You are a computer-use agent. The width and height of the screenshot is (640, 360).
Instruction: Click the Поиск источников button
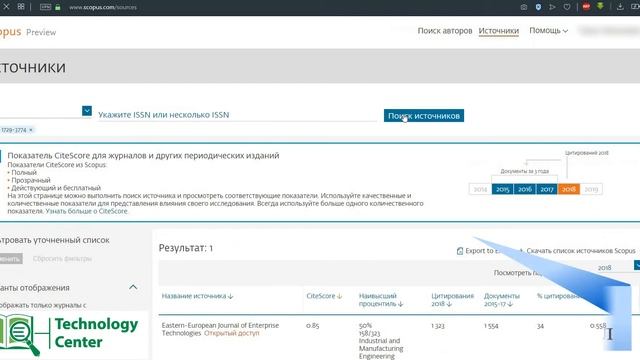(x=424, y=116)
